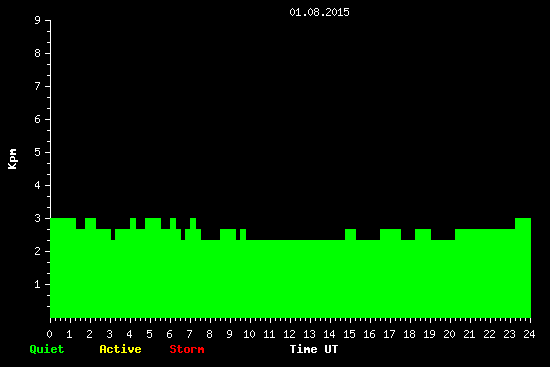Click hour 9 tick label
This screenshot has height=367, width=550.
pyautogui.click(x=229, y=334)
